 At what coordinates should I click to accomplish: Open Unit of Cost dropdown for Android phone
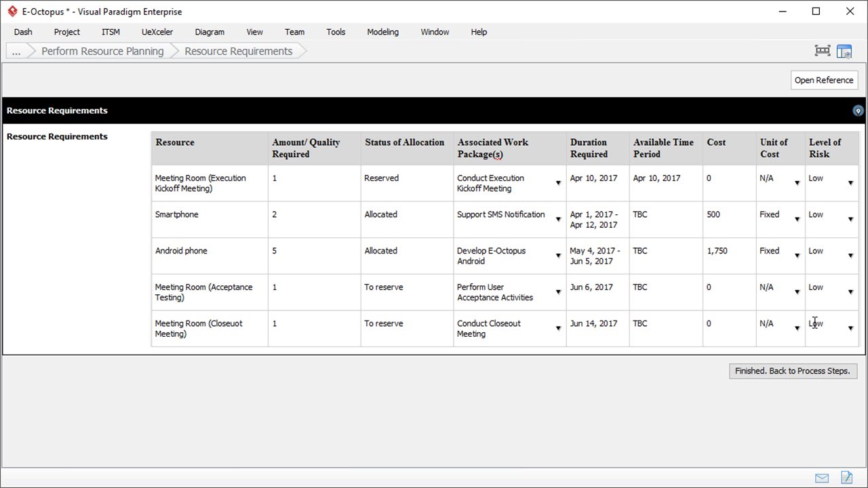(x=797, y=256)
